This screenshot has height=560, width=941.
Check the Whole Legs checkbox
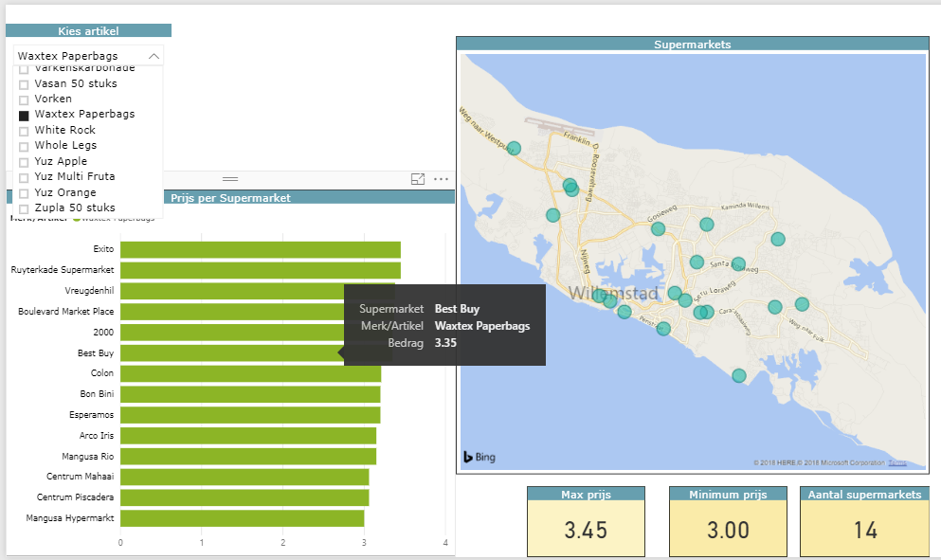(24, 147)
